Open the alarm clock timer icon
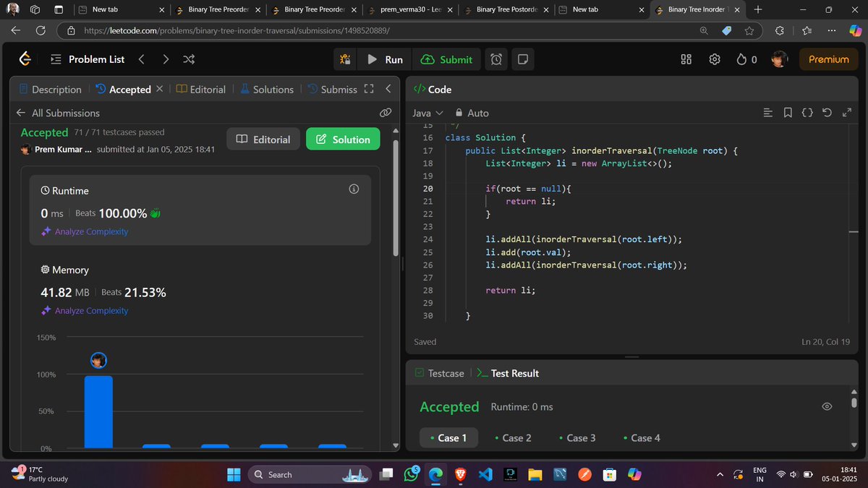868x488 pixels. click(496, 59)
